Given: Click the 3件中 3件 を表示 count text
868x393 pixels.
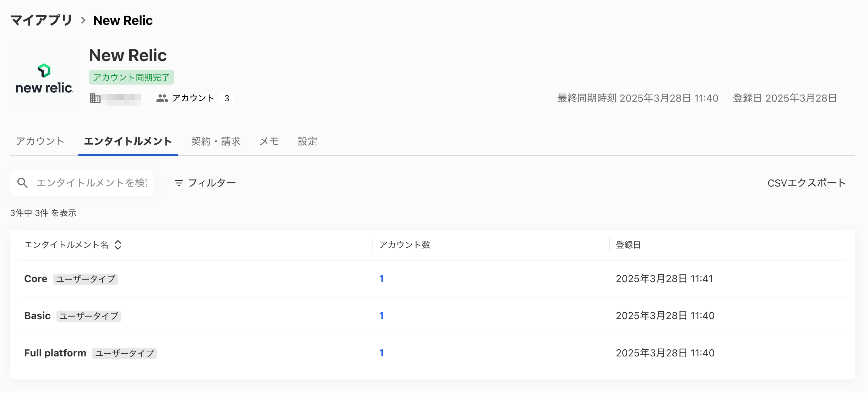Looking at the screenshot, I should coord(43,213).
